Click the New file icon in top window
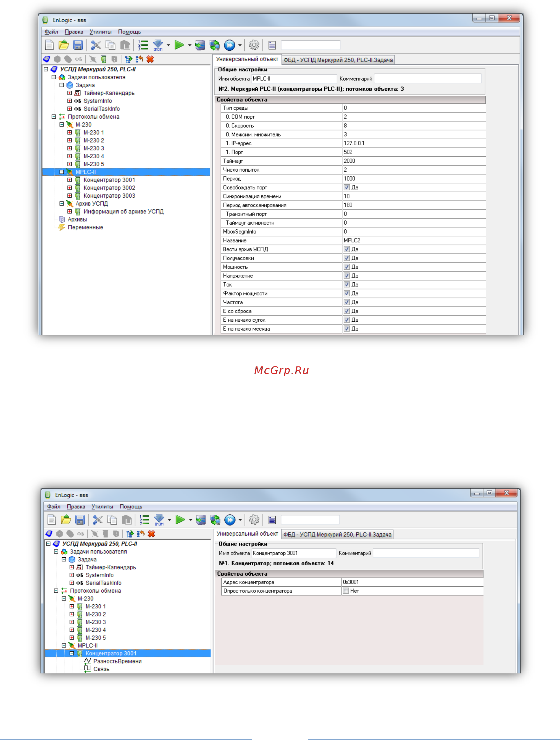 pyautogui.click(x=49, y=45)
